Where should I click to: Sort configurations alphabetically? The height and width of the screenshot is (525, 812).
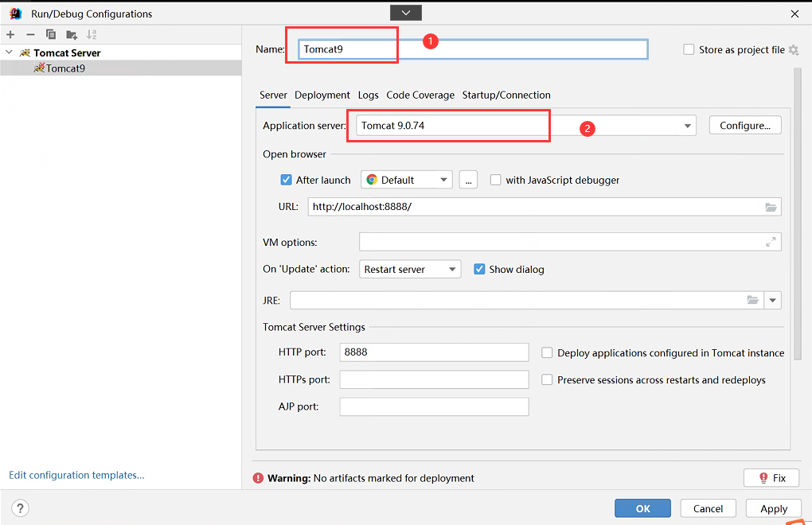(92, 35)
